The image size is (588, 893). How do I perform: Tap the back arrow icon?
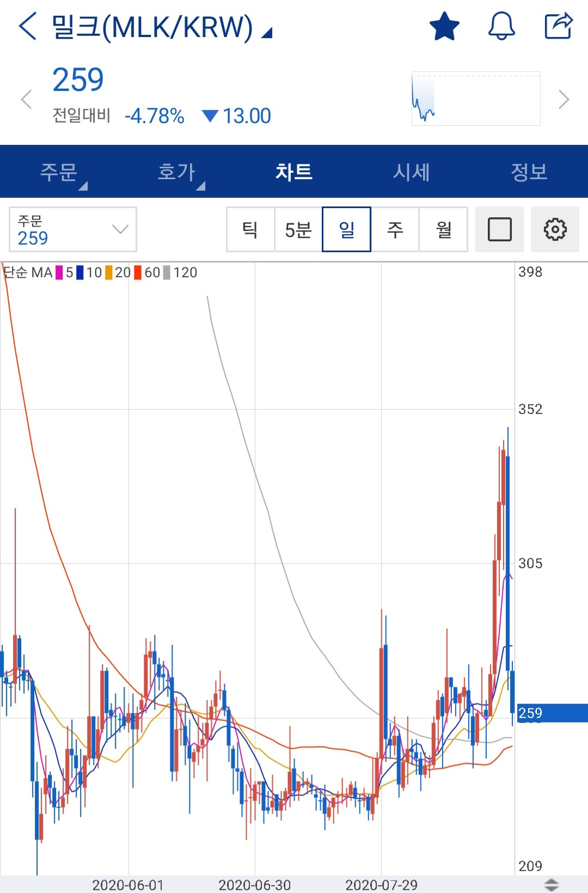click(x=28, y=26)
